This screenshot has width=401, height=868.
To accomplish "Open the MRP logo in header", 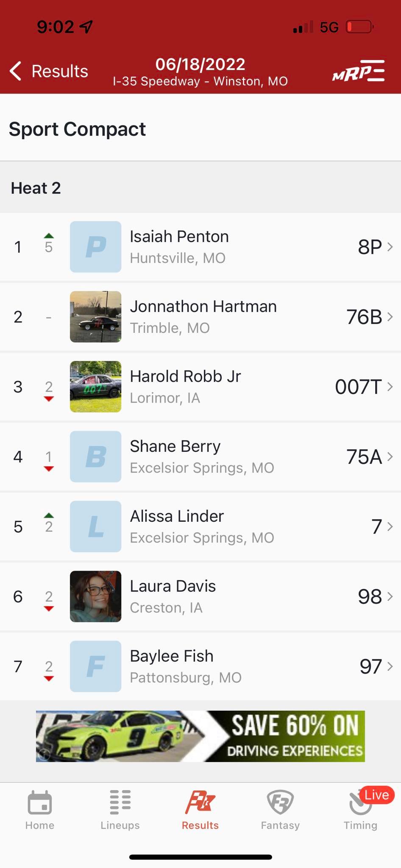I will tap(359, 71).
